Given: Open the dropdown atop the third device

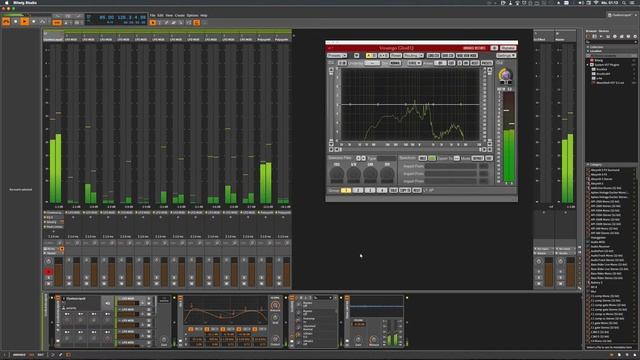Looking at the screenshot, I should coord(323,298).
